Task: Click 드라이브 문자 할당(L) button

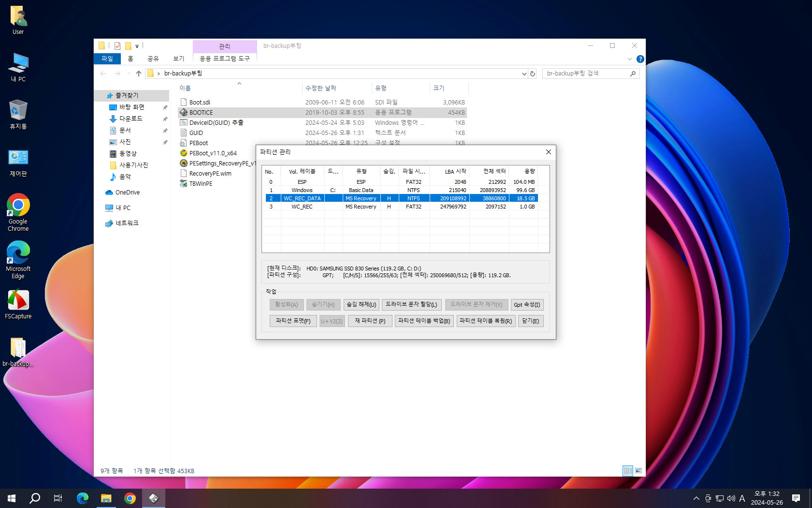Action: click(x=411, y=305)
